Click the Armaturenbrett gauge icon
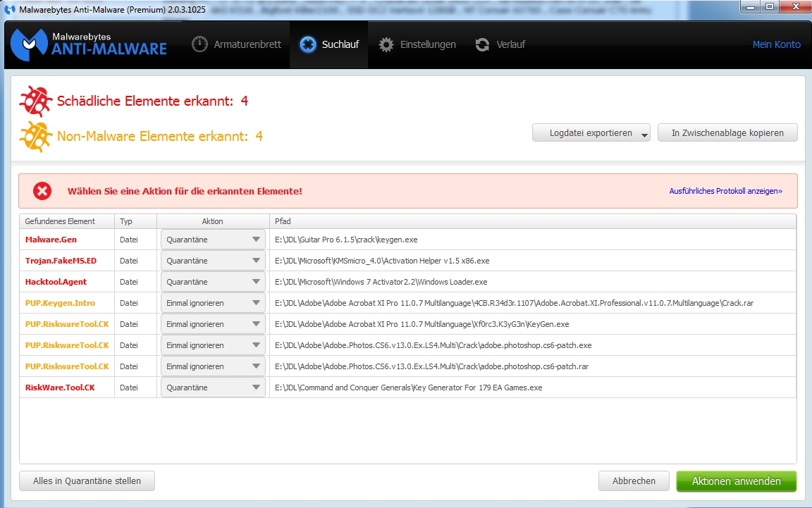The width and height of the screenshot is (812, 508). coord(199,44)
